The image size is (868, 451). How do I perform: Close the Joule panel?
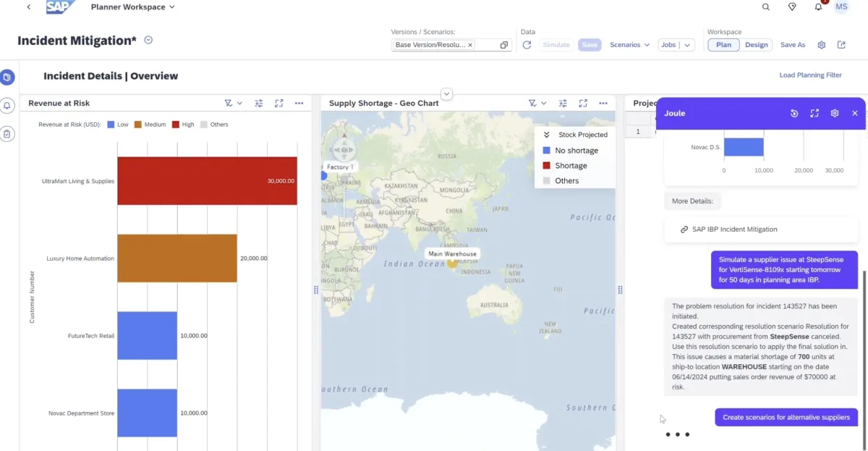coord(855,113)
